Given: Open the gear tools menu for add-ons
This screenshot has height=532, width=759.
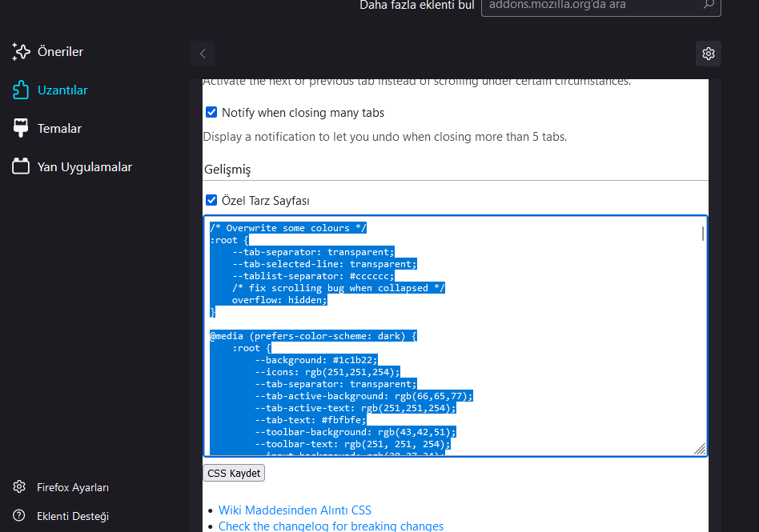Looking at the screenshot, I should 708,54.
